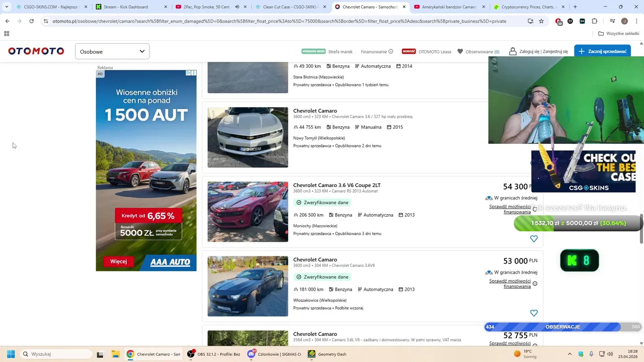Switch to the Stream - Kick Dashboard tab
644x362 pixels.
point(131,7)
